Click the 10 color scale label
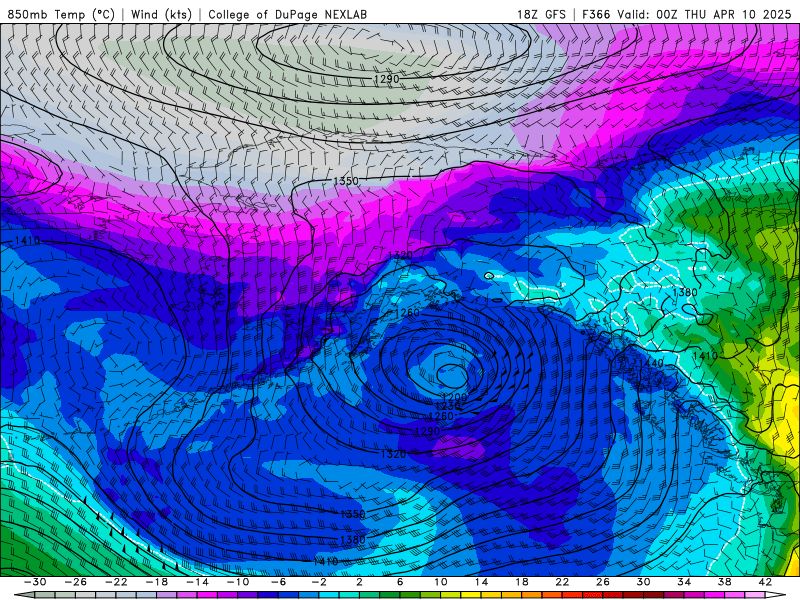This screenshot has height=600, width=800. pyautogui.click(x=441, y=582)
